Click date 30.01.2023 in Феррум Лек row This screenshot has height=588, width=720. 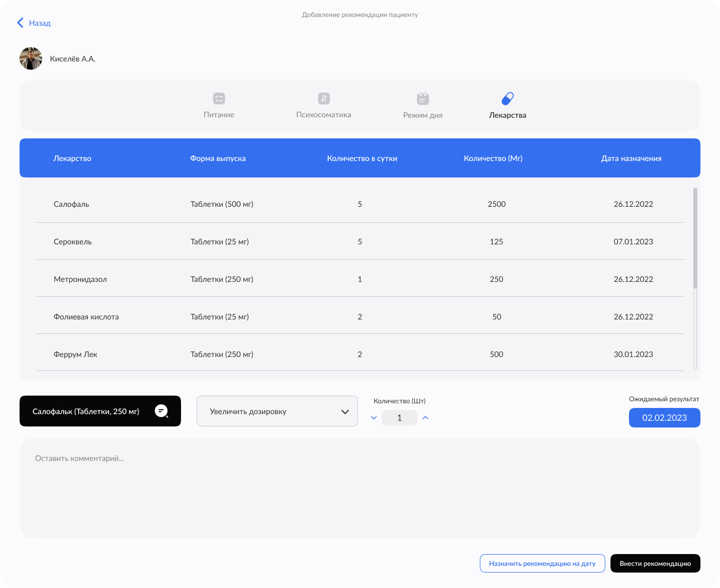pyautogui.click(x=634, y=354)
